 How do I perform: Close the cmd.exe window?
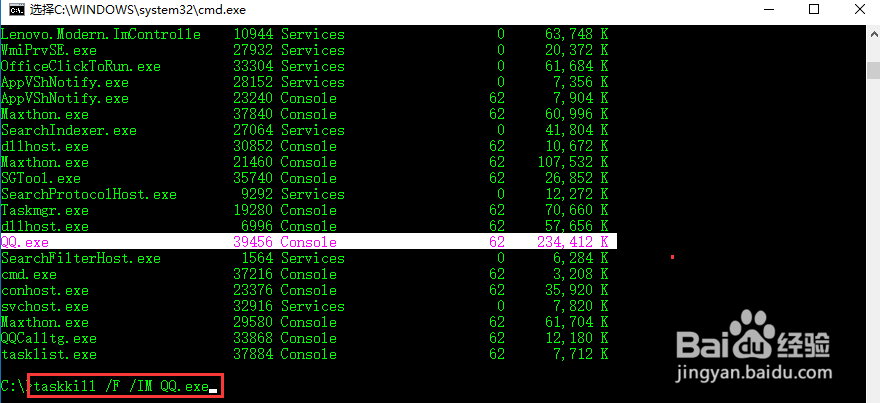click(x=859, y=10)
